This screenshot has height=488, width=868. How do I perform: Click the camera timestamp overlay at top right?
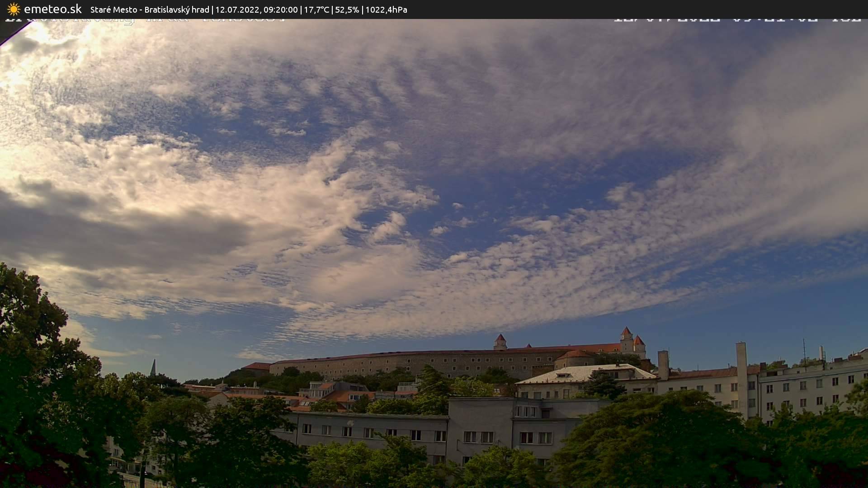click(737, 19)
